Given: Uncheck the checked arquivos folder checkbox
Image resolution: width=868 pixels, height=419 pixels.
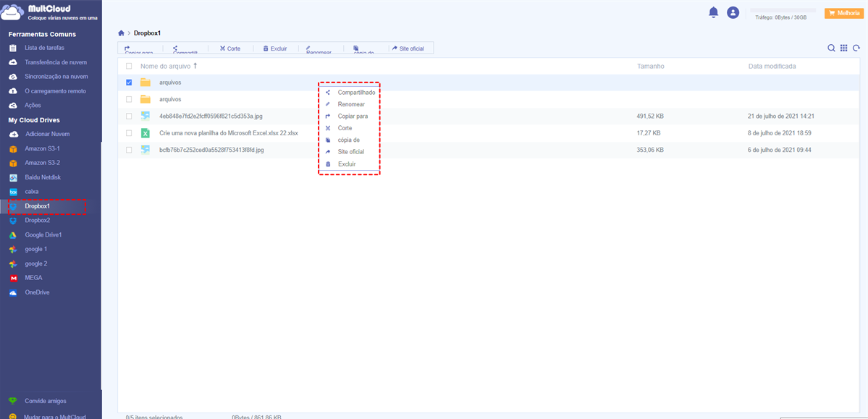Looking at the screenshot, I should 129,82.
